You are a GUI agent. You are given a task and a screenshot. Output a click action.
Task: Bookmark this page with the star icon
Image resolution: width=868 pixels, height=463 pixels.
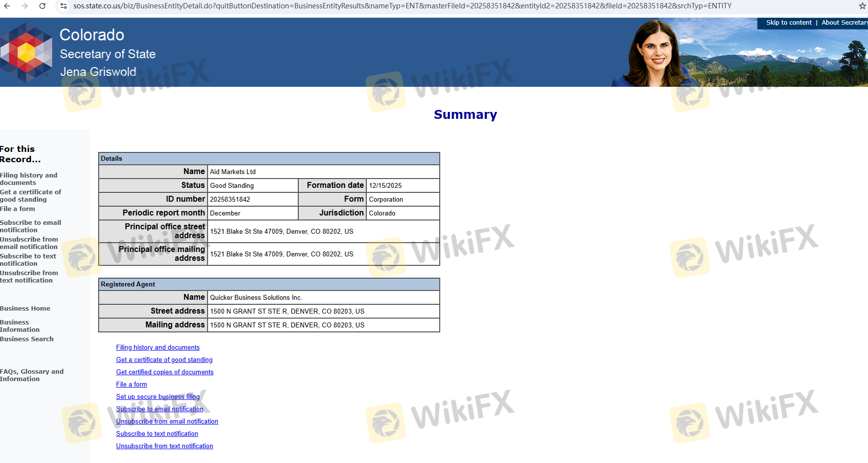862,6
